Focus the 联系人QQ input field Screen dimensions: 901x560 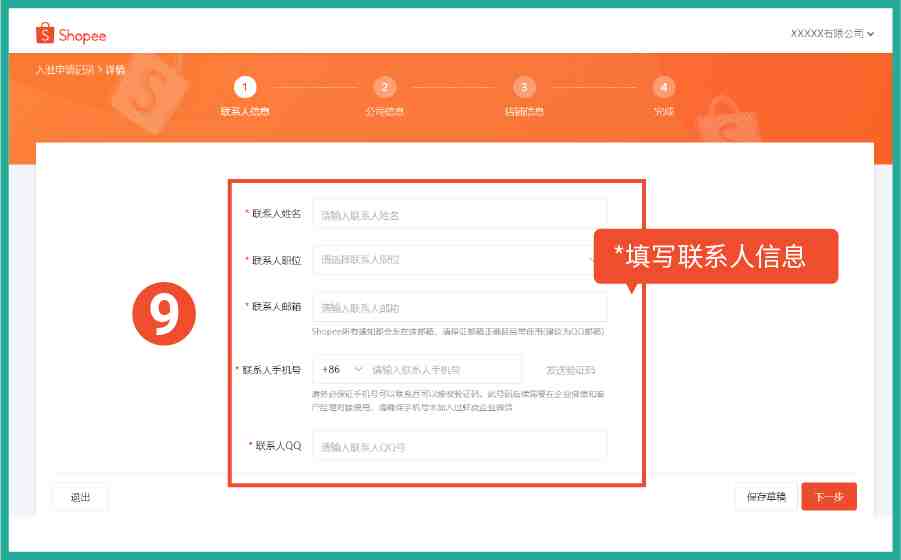[x=460, y=446]
